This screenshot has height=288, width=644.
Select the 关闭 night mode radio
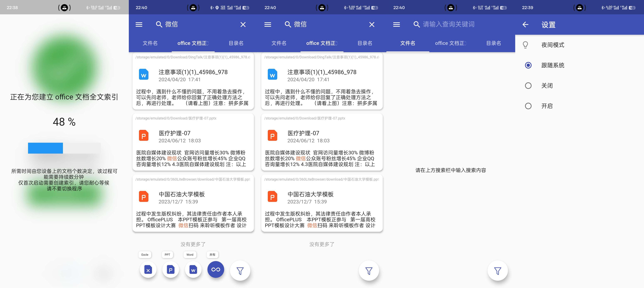[x=528, y=86]
